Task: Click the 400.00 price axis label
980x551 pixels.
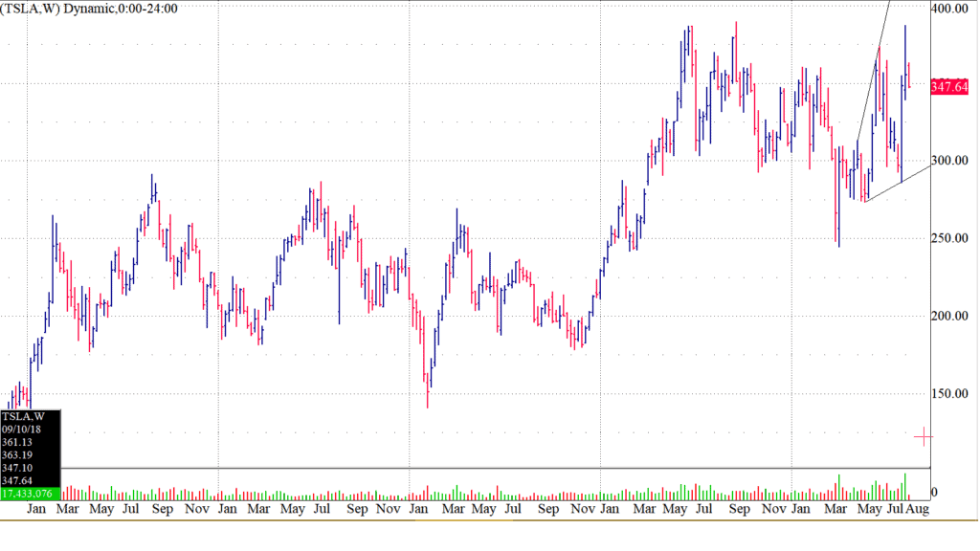Action: [949, 8]
